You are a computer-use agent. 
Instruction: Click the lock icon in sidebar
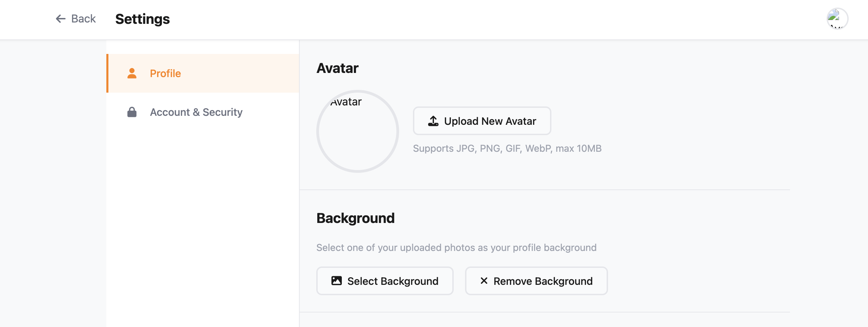pos(132,112)
